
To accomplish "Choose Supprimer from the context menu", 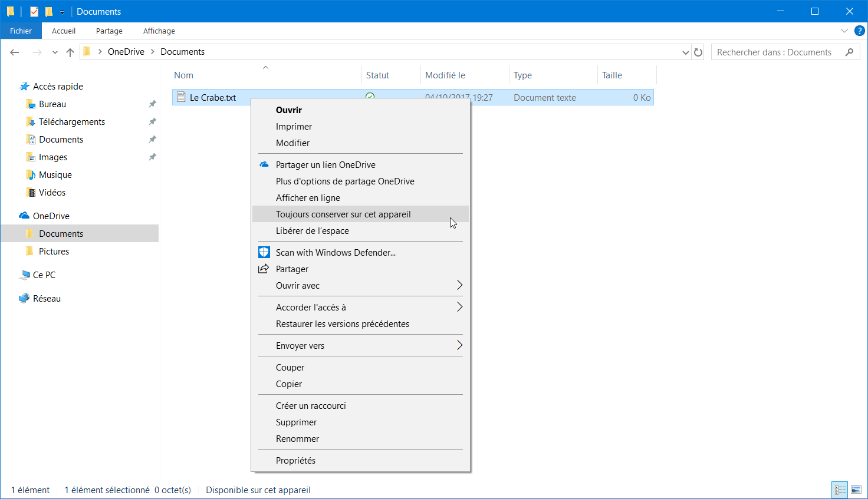I will click(x=360, y=422).
